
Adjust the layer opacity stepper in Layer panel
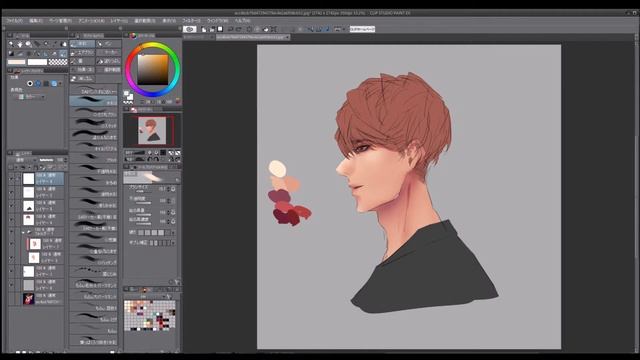click(x=65, y=160)
